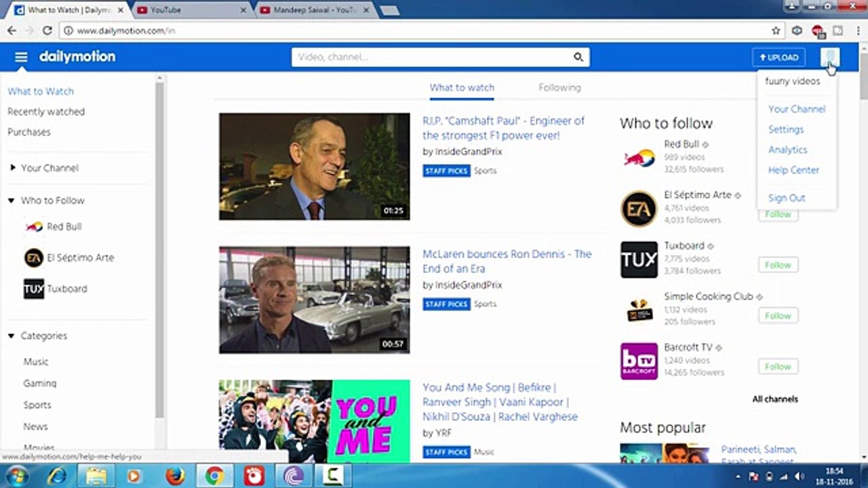Click the dailymotion logo

click(77, 57)
